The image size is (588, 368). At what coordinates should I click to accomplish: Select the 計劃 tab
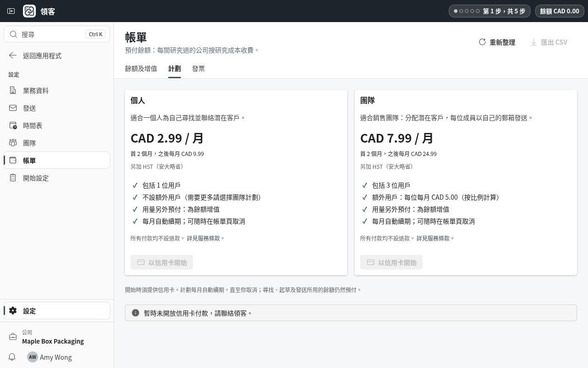pos(175,69)
